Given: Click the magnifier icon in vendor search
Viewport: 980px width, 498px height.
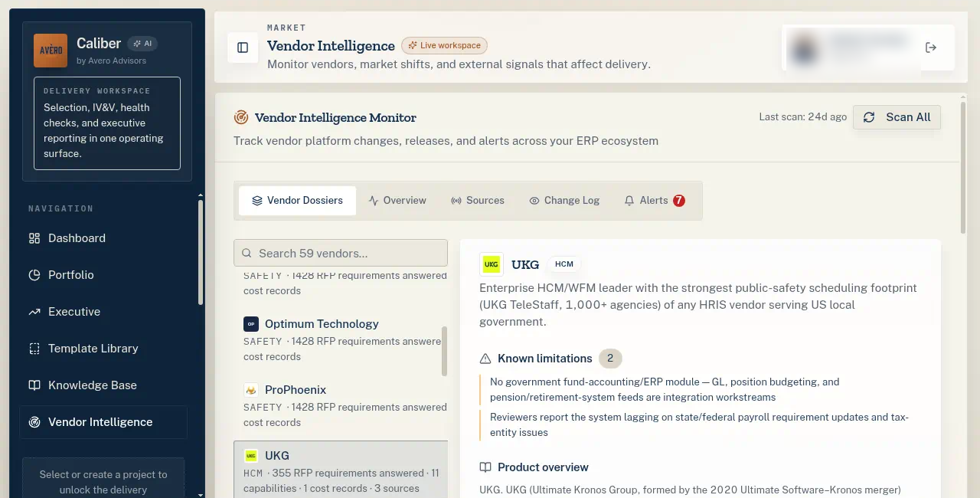Looking at the screenshot, I should pyautogui.click(x=247, y=253).
